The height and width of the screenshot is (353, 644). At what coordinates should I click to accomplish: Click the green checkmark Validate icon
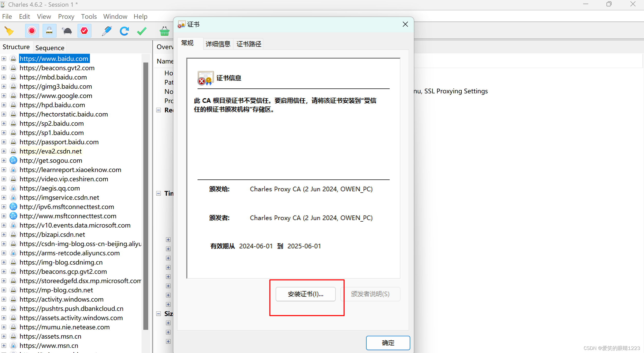pyautogui.click(x=142, y=31)
